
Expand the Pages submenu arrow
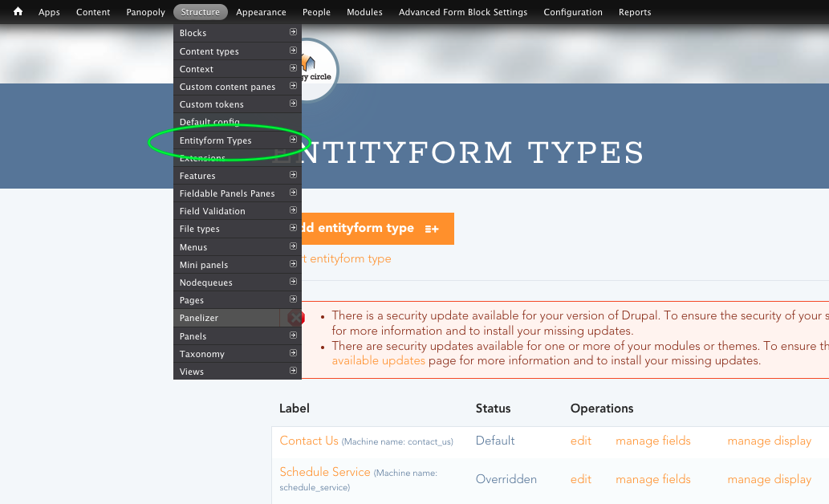click(293, 299)
